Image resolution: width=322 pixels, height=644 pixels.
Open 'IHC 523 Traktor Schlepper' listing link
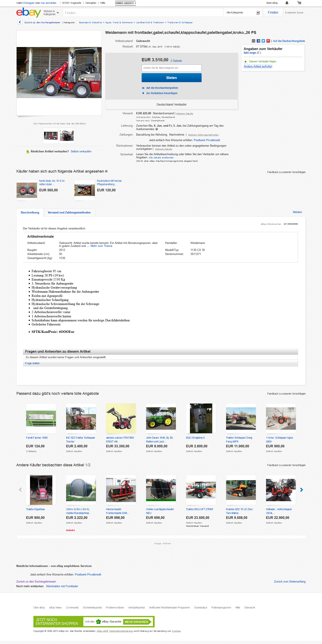point(80,440)
